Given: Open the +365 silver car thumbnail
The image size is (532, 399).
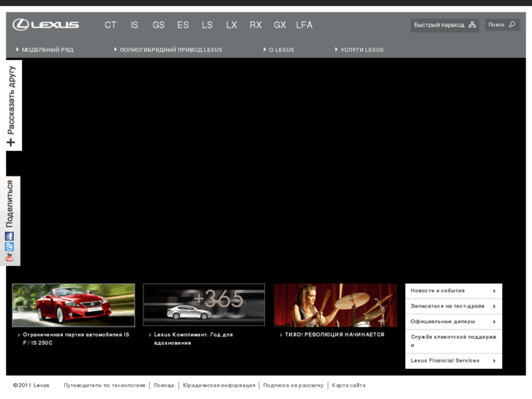Looking at the screenshot, I should pyautogui.click(x=204, y=305).
